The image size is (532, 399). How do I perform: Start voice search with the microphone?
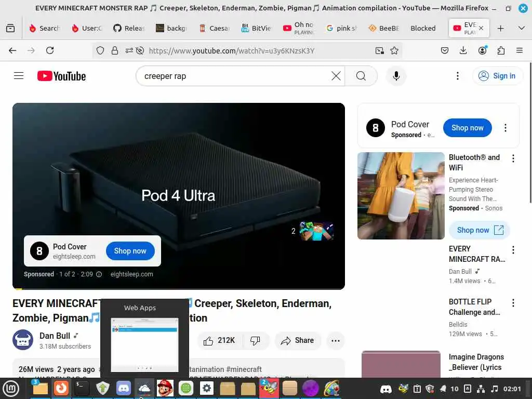(396, 76)
